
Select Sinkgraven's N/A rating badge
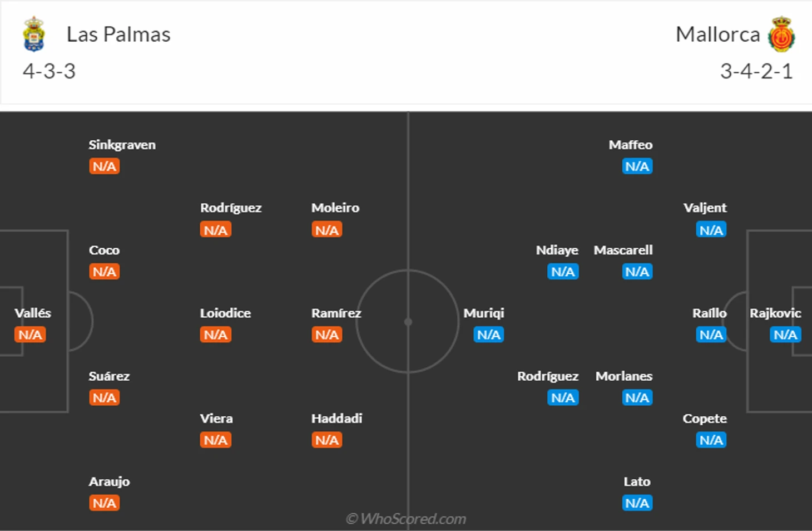(x=105, y=166)
